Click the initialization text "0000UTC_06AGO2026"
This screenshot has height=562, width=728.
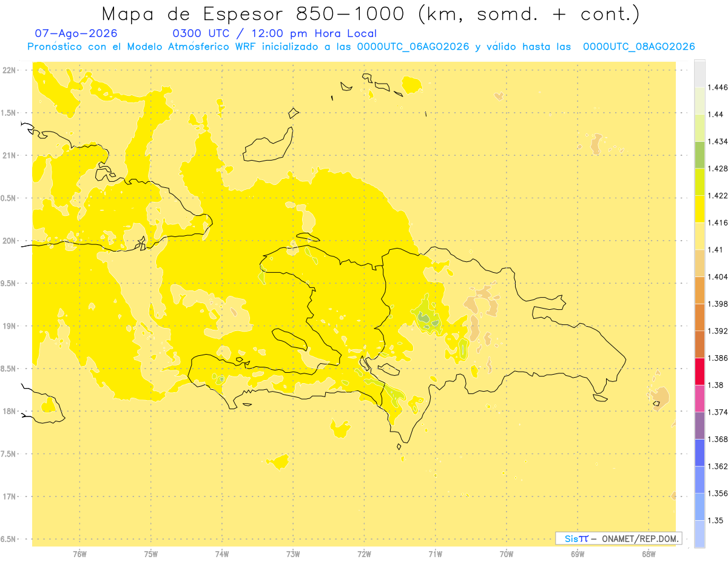click(x=413, y=47)
